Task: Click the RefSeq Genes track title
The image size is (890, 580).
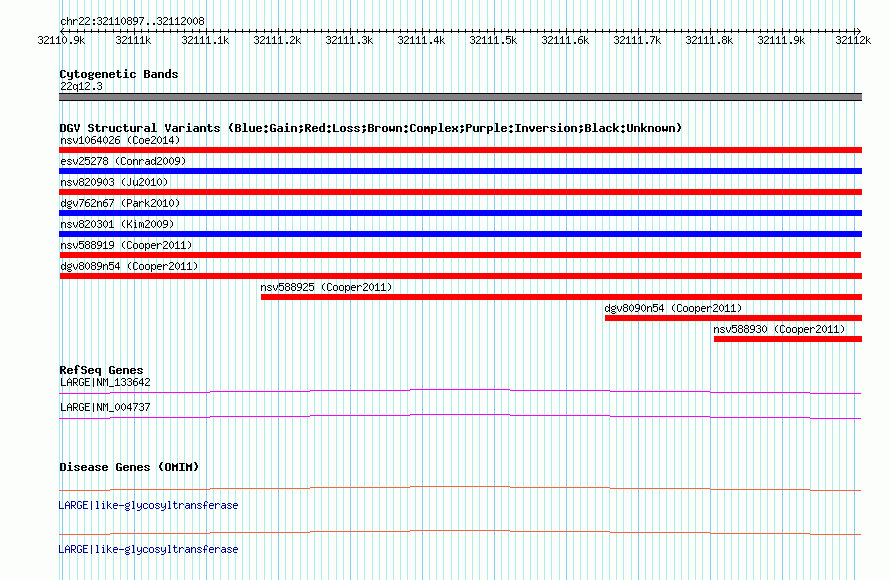Action: coord(101,370)
